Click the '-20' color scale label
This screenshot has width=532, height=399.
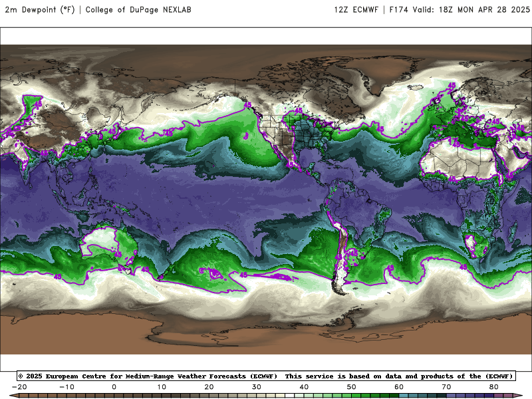click(19, 387)
